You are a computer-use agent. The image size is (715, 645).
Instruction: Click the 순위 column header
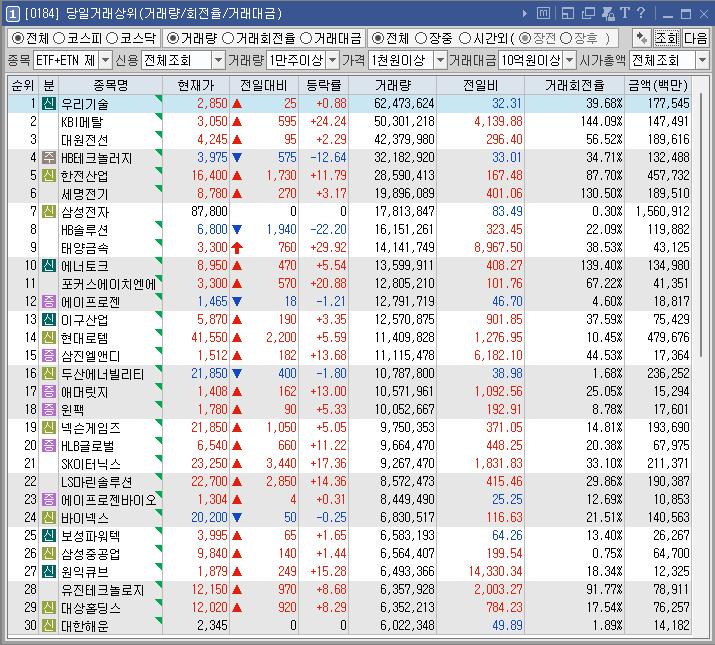(23, 85)
